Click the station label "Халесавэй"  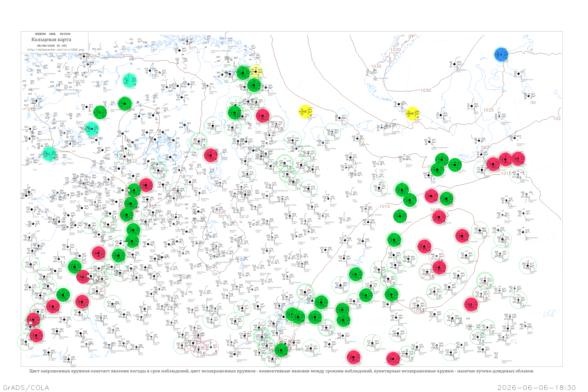point(532,200)
